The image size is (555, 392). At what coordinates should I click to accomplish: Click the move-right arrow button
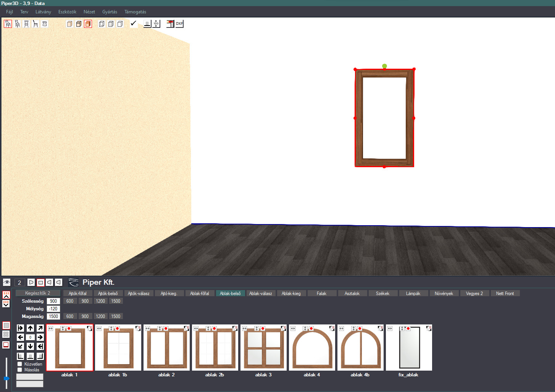40,337
